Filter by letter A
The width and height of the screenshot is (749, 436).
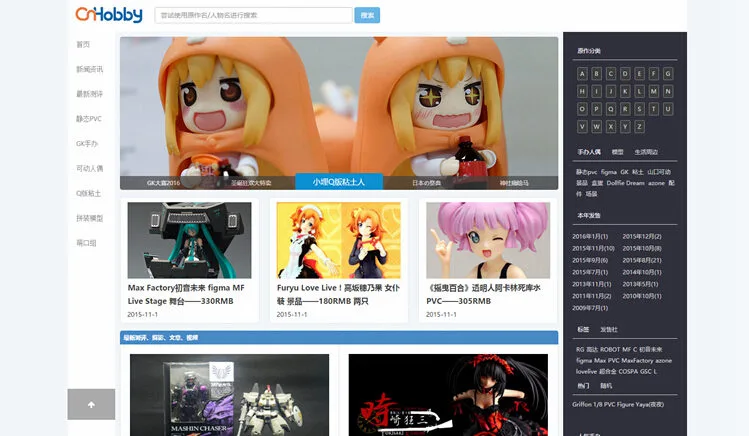[x=582, y=74]
